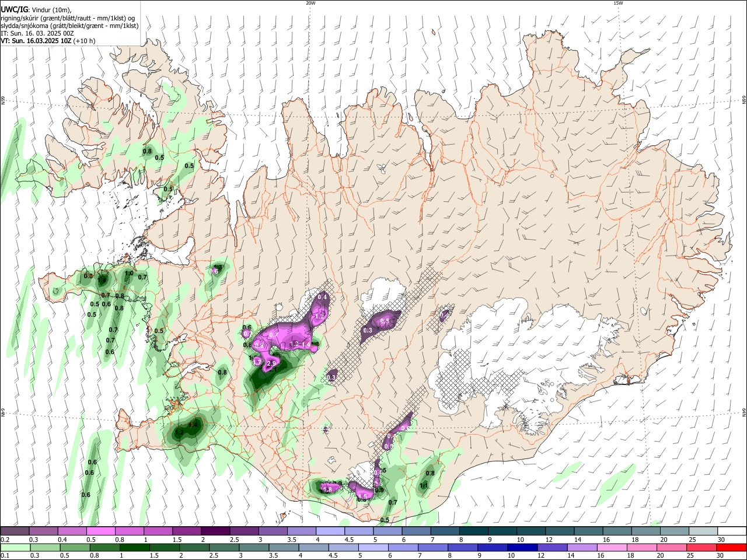747x560 pixels.
Task: Click the 'UWC/IG: Vindur (10m),' title line
Action: [x=36, y=9]
